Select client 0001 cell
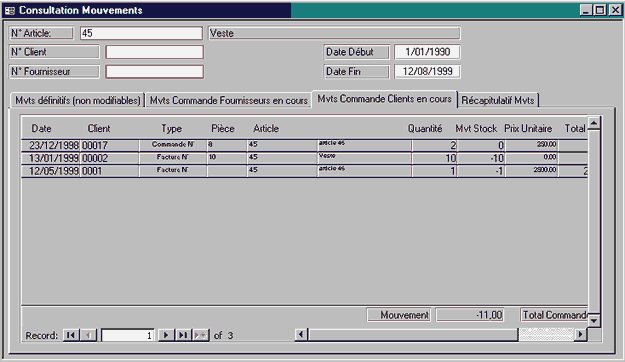This screenshot has height=362, width=625. (x=110, y=171)
